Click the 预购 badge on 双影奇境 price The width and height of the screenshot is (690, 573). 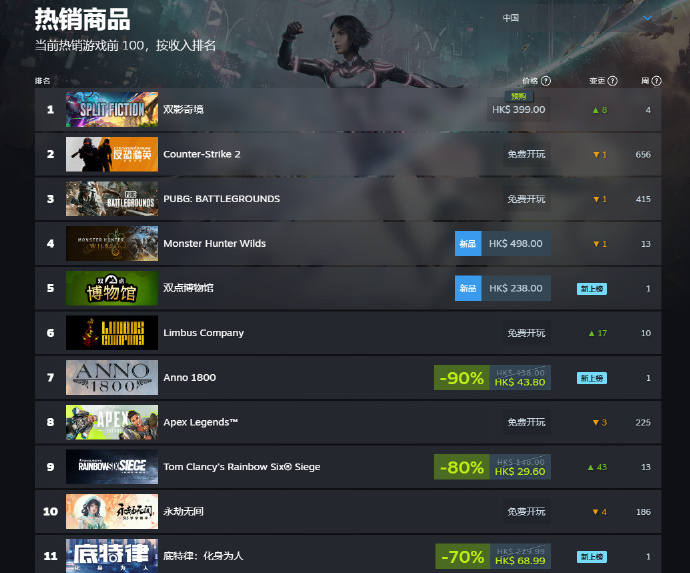[x=519, y=96]
